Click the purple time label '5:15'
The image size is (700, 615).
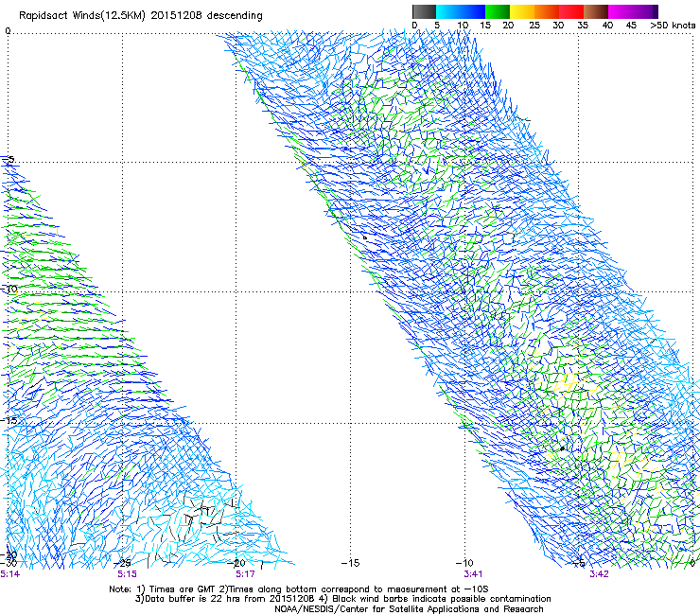click(128, 574)
